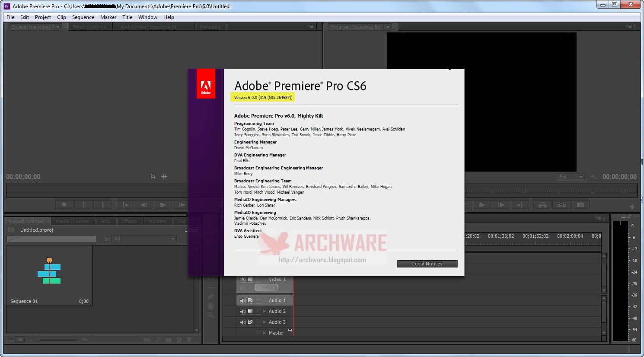The width and height of the screenshot is (644, 357).
Task: Pick the Pen tool
Action: (210, 297)
